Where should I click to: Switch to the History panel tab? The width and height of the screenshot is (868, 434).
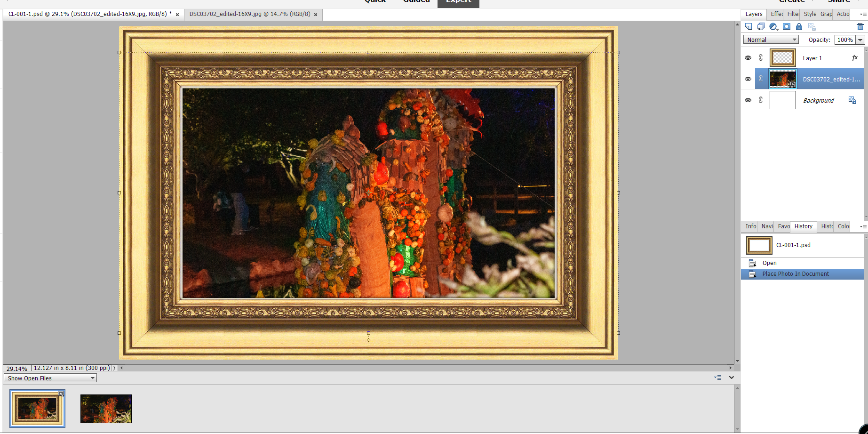(803, 226)
